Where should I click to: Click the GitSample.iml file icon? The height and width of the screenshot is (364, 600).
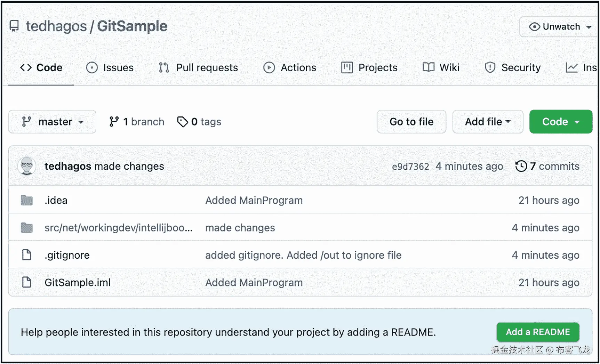[27, 282]
